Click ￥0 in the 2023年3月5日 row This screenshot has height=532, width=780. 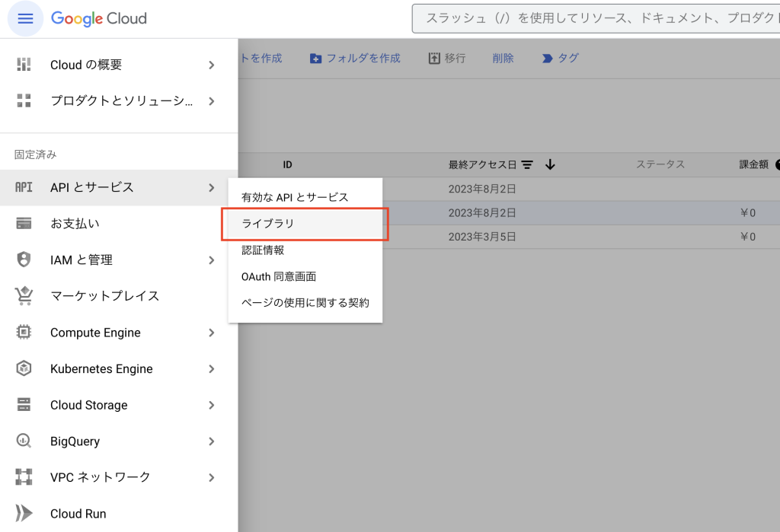click(x=748, y=237)
